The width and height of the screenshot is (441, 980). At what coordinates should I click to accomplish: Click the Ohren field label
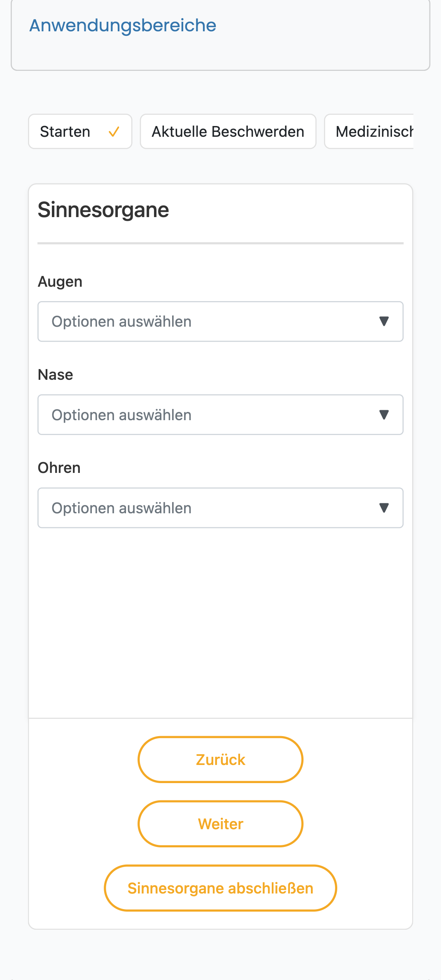59,468
